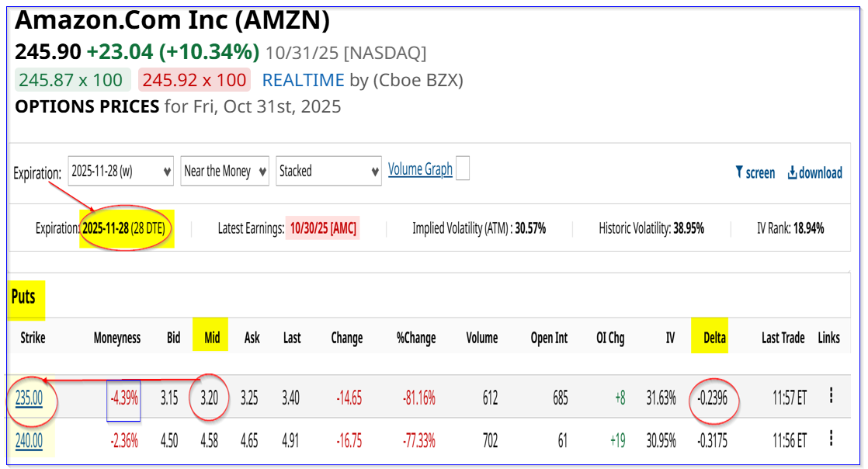868x469 pixels.
Task: Sort by the Mid column header
Action: pos(210,338)
